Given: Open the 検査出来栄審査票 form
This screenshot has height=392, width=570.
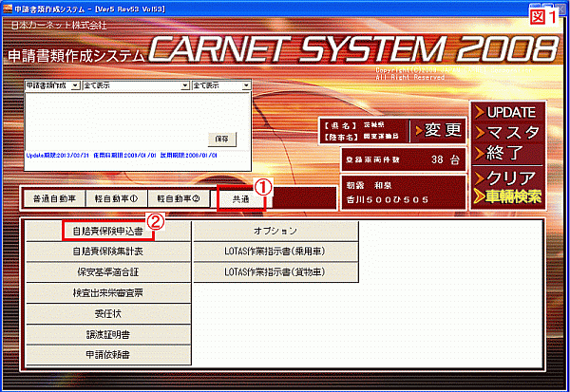Looking at the screenshot, I should pos(108,293).
